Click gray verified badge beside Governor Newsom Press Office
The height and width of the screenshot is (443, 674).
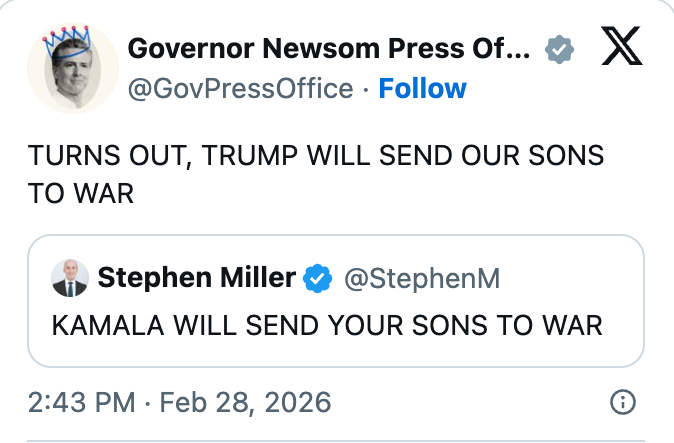tap(558, 47)
